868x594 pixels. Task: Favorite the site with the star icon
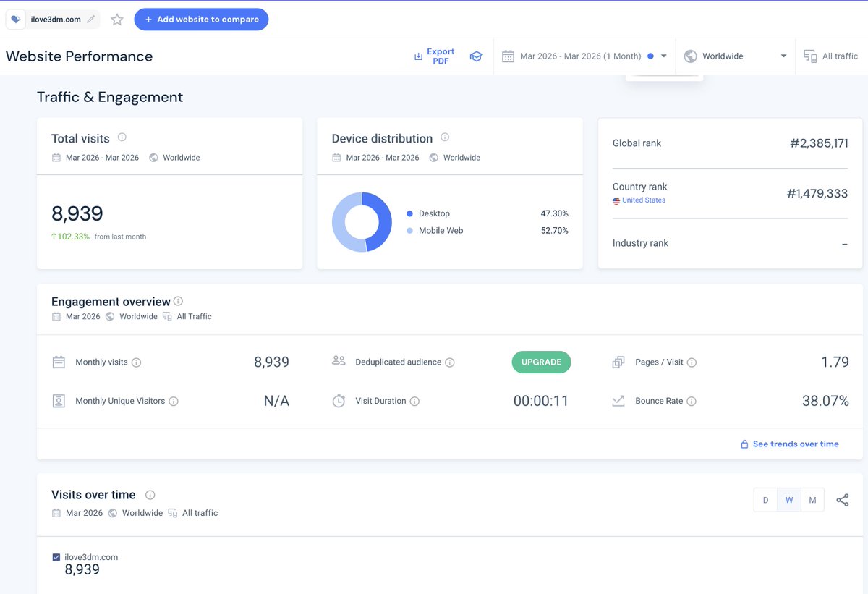pos(117,20)
